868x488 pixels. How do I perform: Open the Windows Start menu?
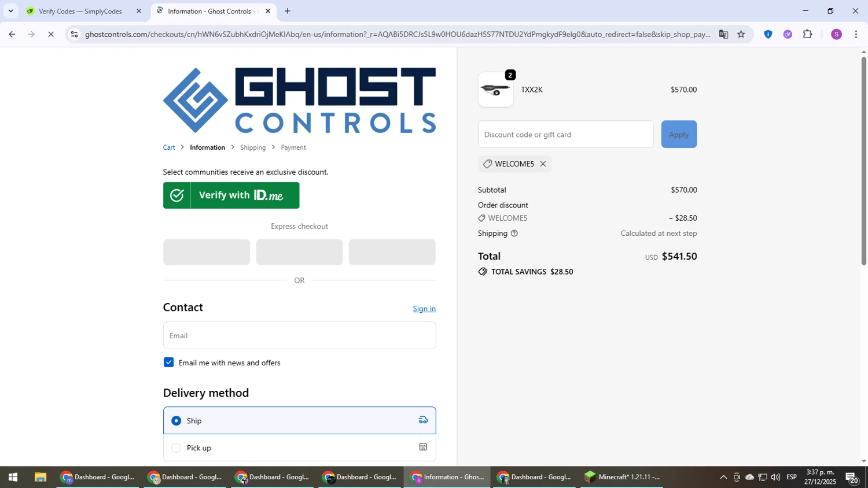click(12, 477)
